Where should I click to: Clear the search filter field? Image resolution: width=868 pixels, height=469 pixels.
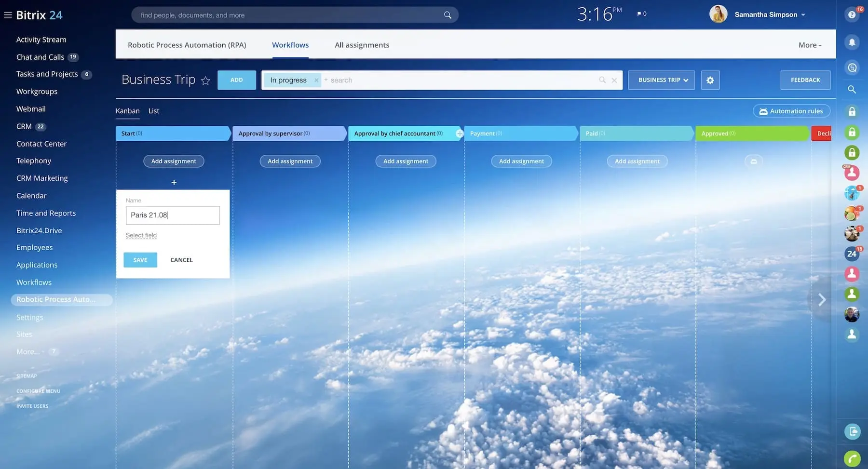614,80
